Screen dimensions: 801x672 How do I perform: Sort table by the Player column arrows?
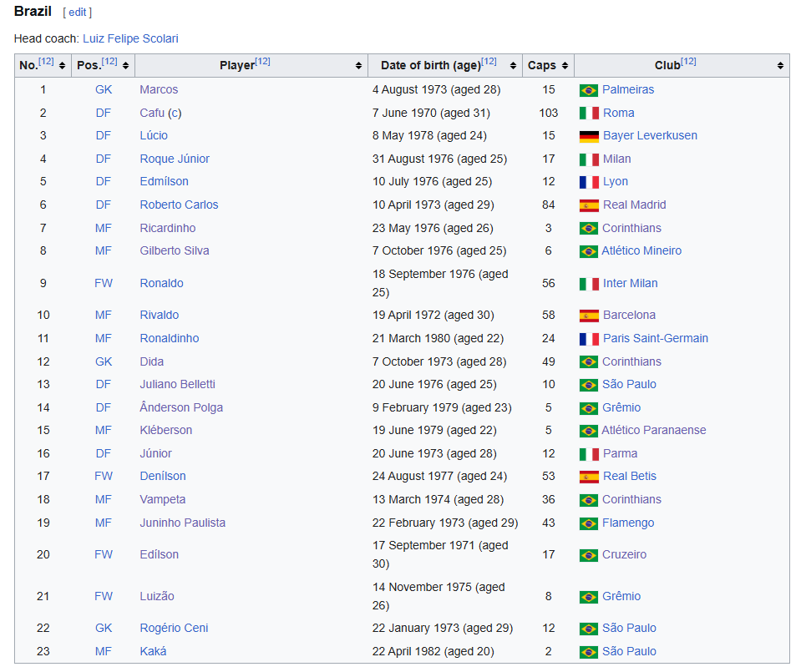click(x=358, y=65)
